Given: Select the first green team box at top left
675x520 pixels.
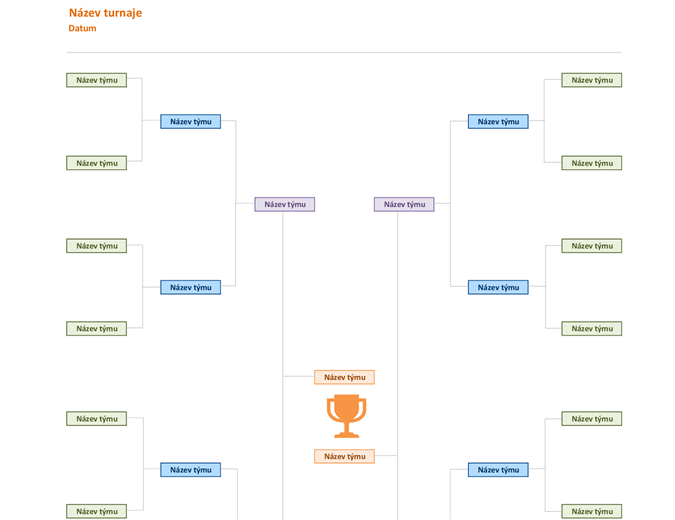Looking at the screenshot, I should tap(96, 80).
